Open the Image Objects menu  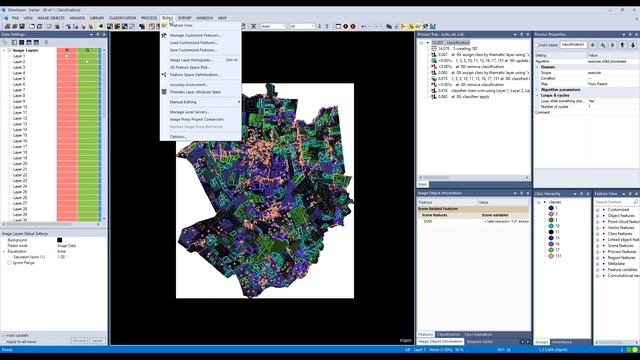tap(51, 18)
